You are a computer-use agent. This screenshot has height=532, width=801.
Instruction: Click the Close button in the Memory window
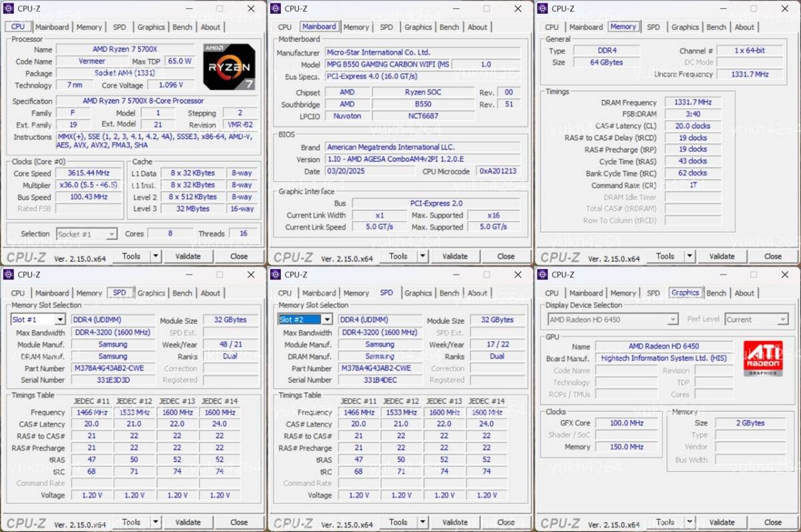pyautogui.click(x=773, y=256)
